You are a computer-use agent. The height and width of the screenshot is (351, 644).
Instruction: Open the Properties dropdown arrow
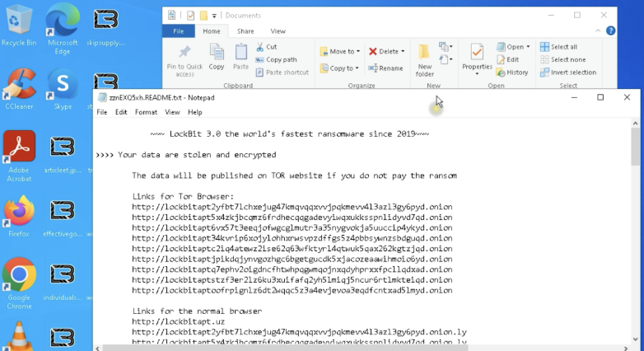click(x=477, y=74)
